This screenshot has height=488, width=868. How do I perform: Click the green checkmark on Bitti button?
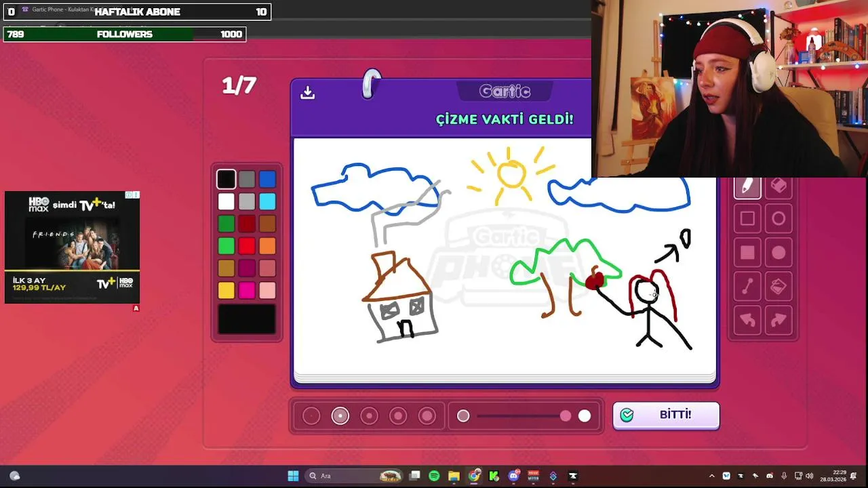coord(627,415)
